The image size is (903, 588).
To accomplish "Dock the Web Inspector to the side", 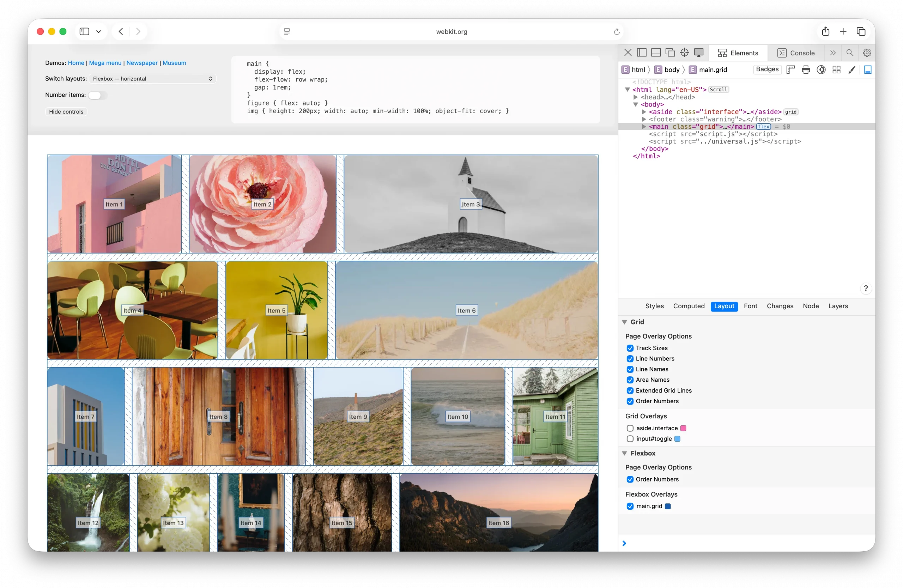I will click(641, 53).
